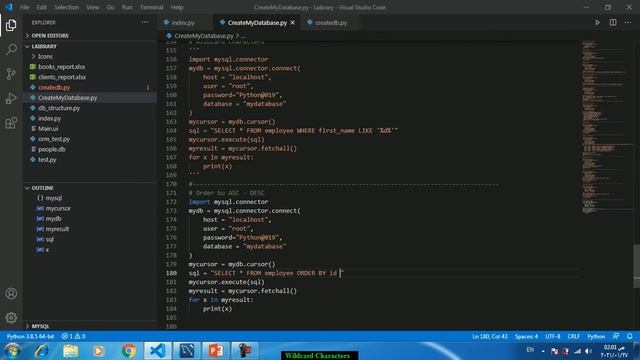The width and height of the screenshot is (640, 360).
Task: Open the Edit menu
Action: click(42, 7)
